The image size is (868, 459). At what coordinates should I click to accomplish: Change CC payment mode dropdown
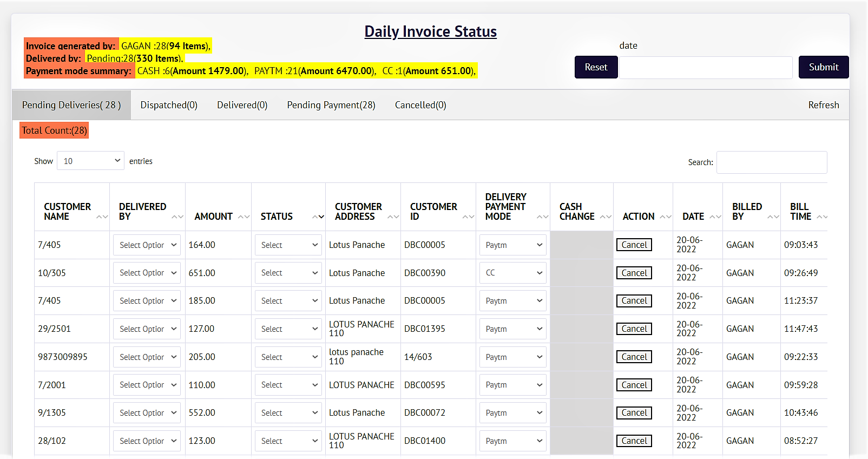512,273
